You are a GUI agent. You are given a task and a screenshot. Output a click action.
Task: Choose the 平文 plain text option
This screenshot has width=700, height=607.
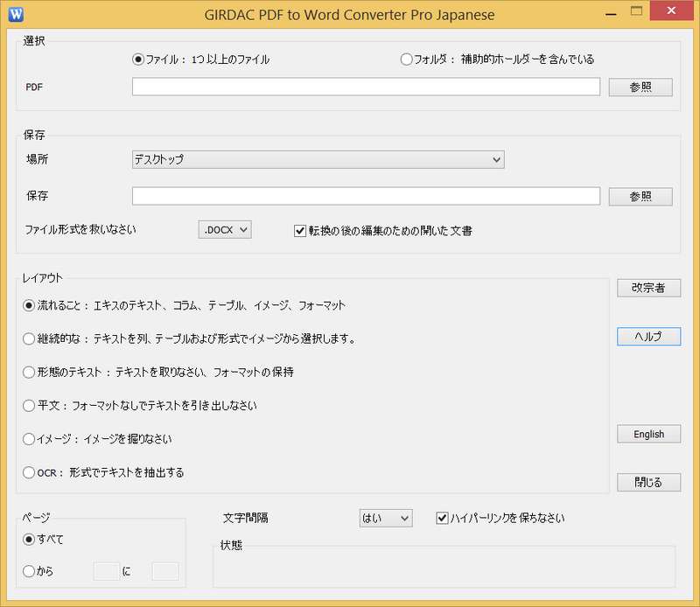[x=29, y=406]
